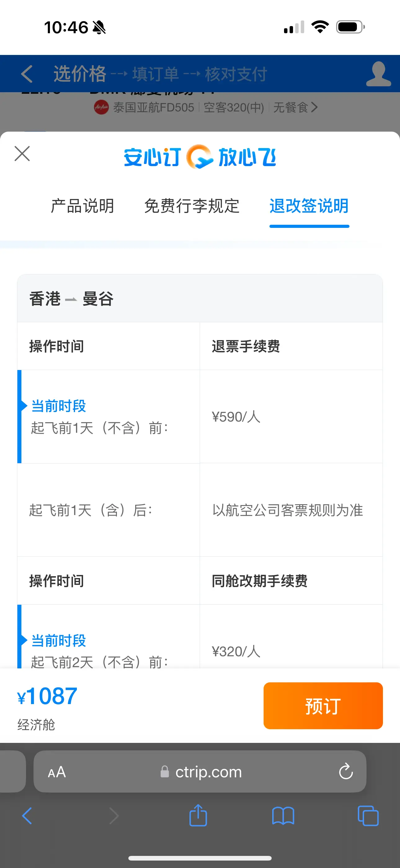Tap the orange 预订 button
Image resolution: width=400 pixels, height=868 pixels.
pos(323,706)
